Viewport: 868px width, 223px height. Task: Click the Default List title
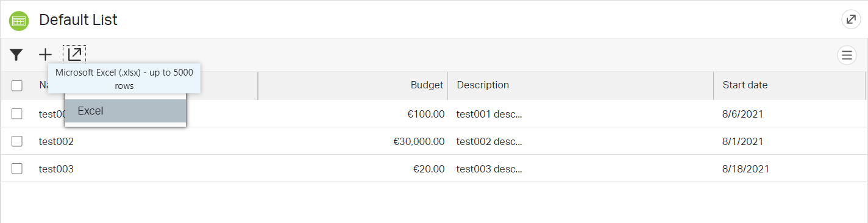coord(78,20)
